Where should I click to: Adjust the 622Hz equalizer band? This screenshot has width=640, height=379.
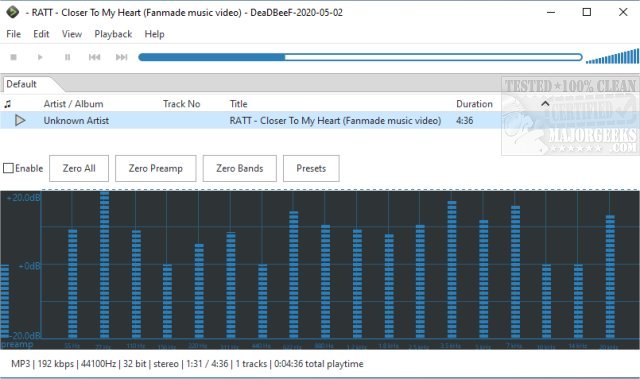click(x=294, y=275)
